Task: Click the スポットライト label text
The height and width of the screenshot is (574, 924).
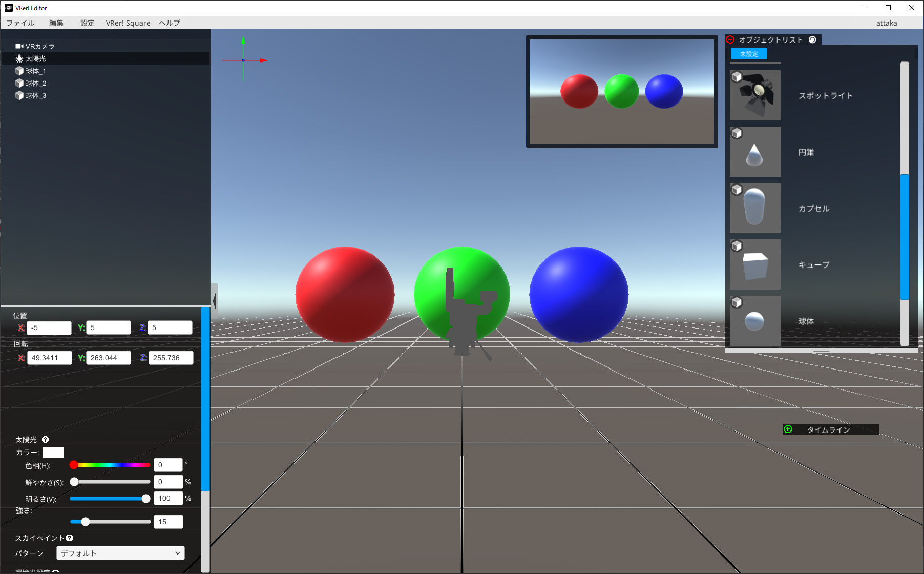Action: (826, 96)
